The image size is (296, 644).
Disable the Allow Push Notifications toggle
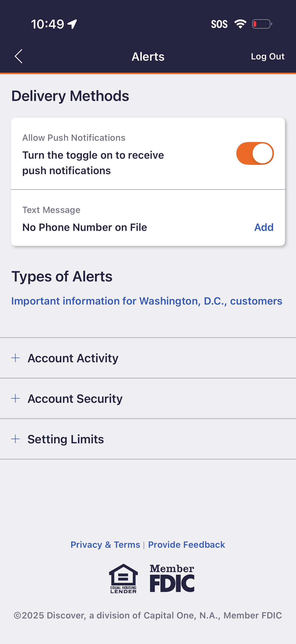click(255, 154)
